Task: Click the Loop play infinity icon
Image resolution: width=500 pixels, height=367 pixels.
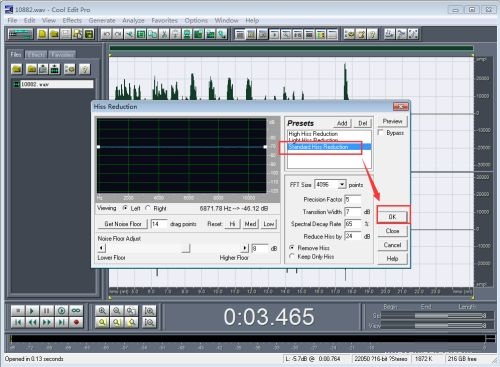Action: tap(76, 311)
